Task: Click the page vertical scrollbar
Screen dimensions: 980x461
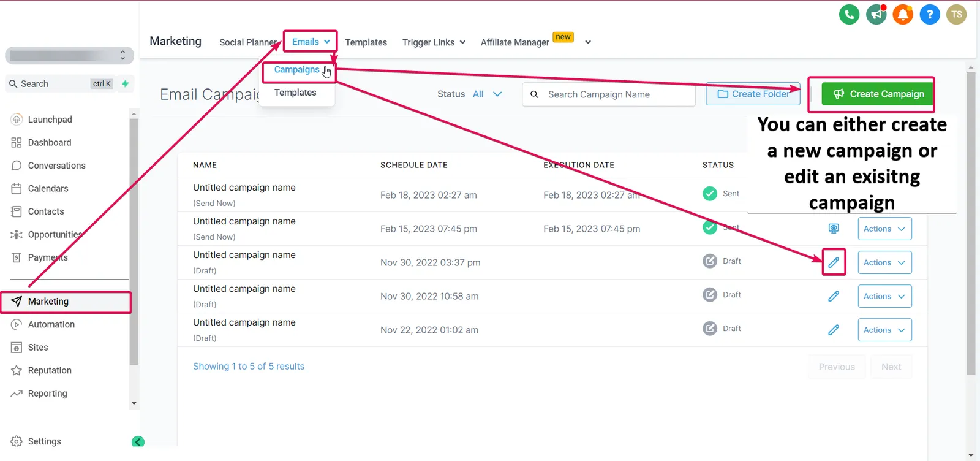Action: click(x=971, y=223)
